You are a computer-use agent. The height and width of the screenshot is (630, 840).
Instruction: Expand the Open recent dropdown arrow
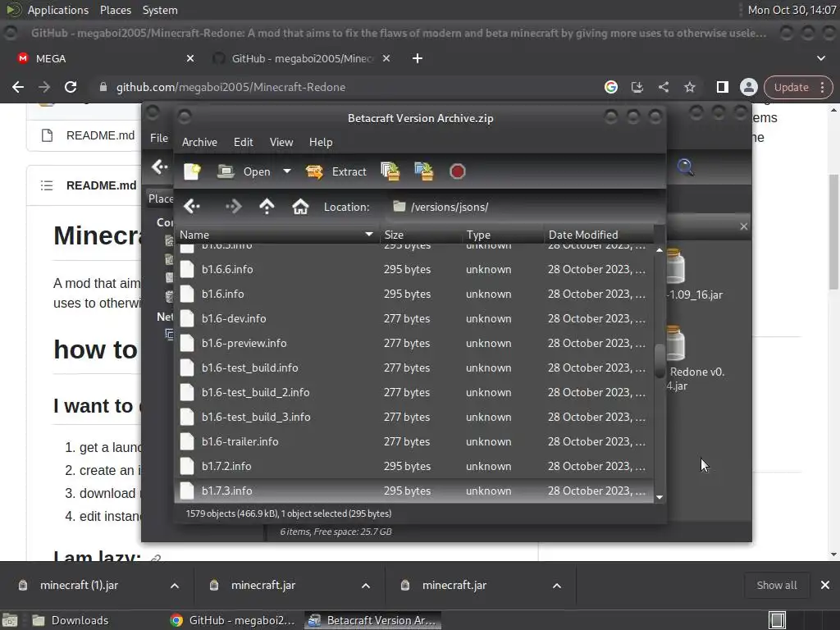pos(287,171)
